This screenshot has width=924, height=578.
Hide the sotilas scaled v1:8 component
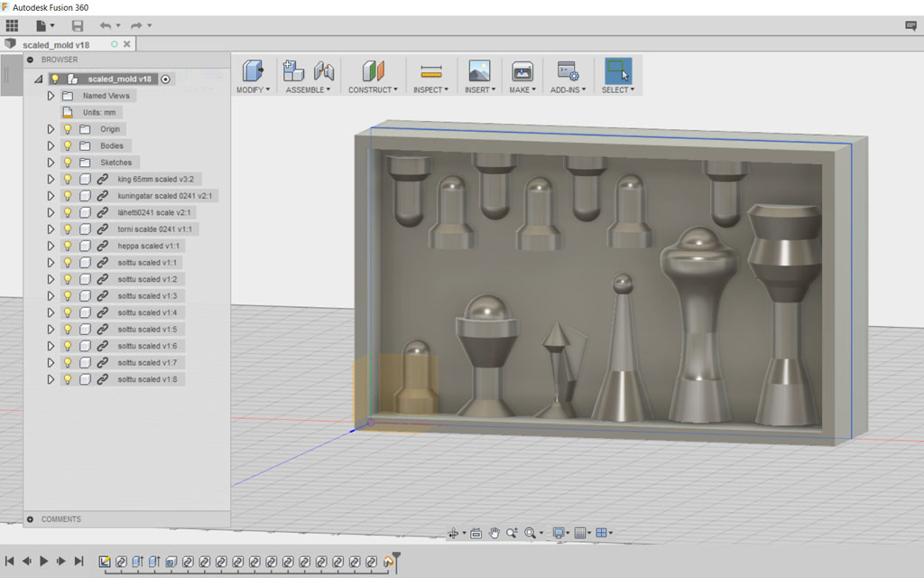click(68, 380)
